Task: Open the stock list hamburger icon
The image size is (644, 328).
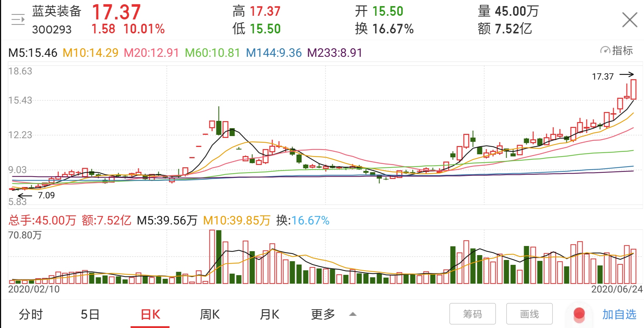Action: tap(18, 19)
